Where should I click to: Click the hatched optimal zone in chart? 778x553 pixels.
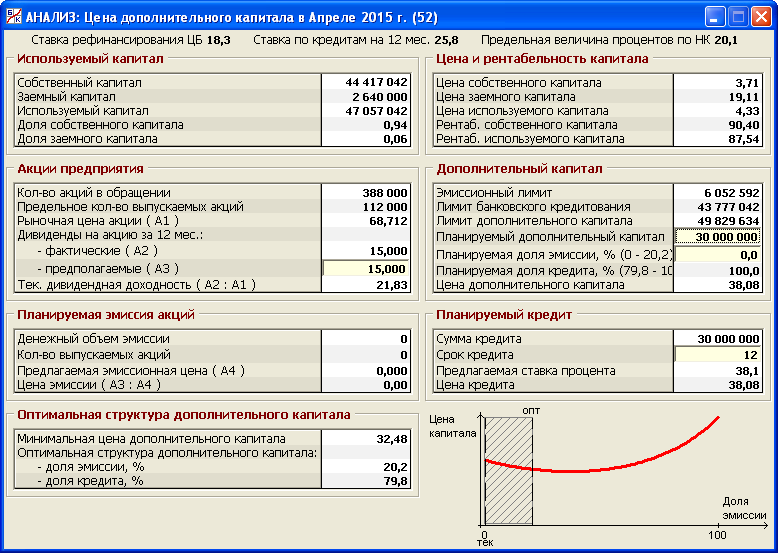[x=509, y=471]
